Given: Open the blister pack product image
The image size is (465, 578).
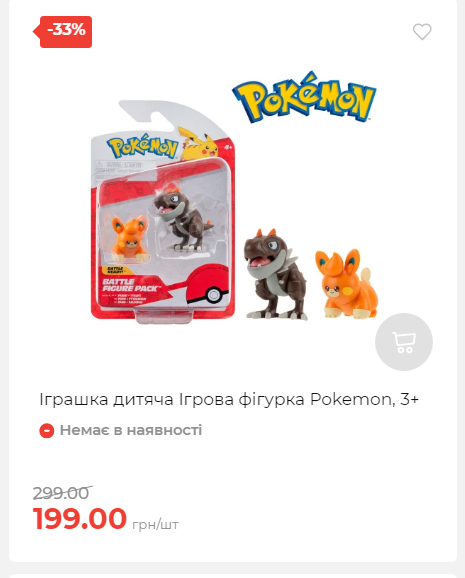Looking at the screenshot, I should tap(163, 212).
